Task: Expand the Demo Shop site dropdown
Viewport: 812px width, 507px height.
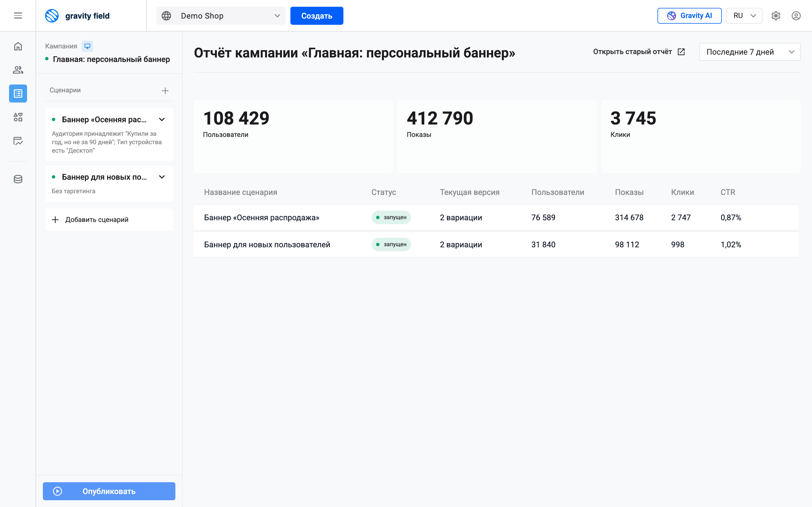Action: [x=221, y=16]
